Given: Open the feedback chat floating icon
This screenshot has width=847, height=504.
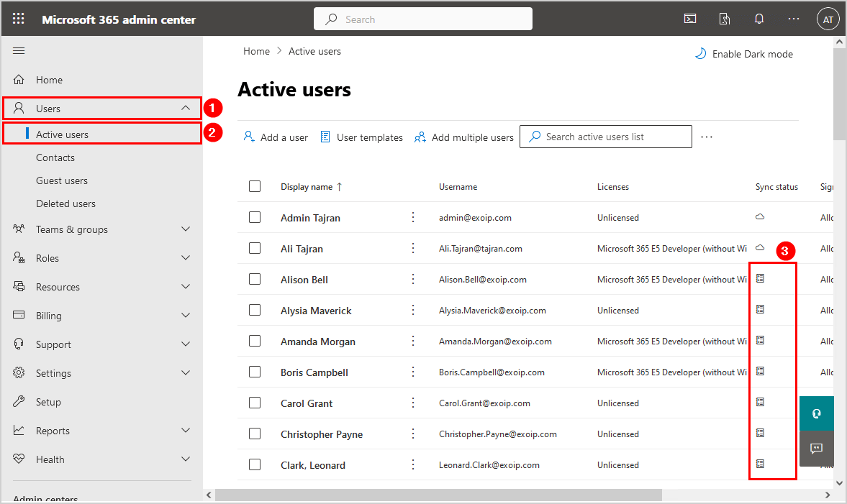Looking at the screenshot, I should pos(816,448).
